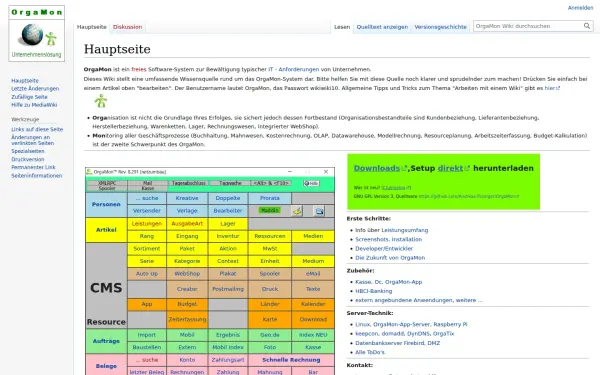Click the Postmailing cell
Viewport: 600px width, 375px height.
point(228,289)
